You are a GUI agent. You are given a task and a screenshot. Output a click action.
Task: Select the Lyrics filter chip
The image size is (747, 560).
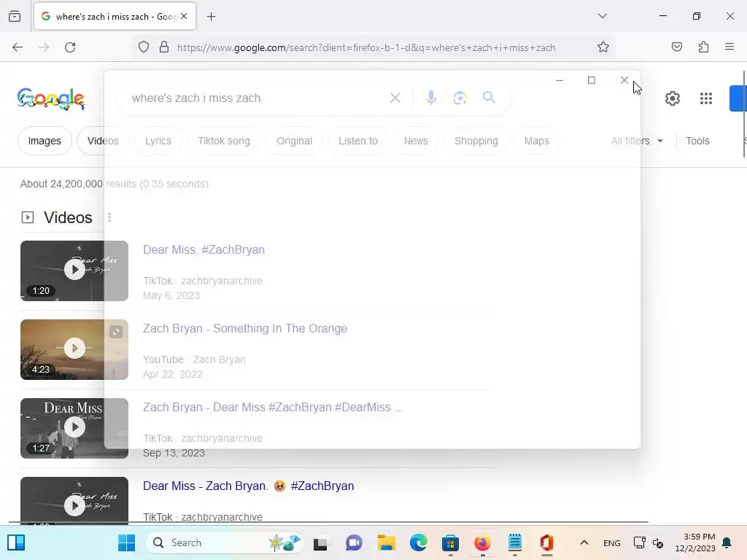(158, 141)
